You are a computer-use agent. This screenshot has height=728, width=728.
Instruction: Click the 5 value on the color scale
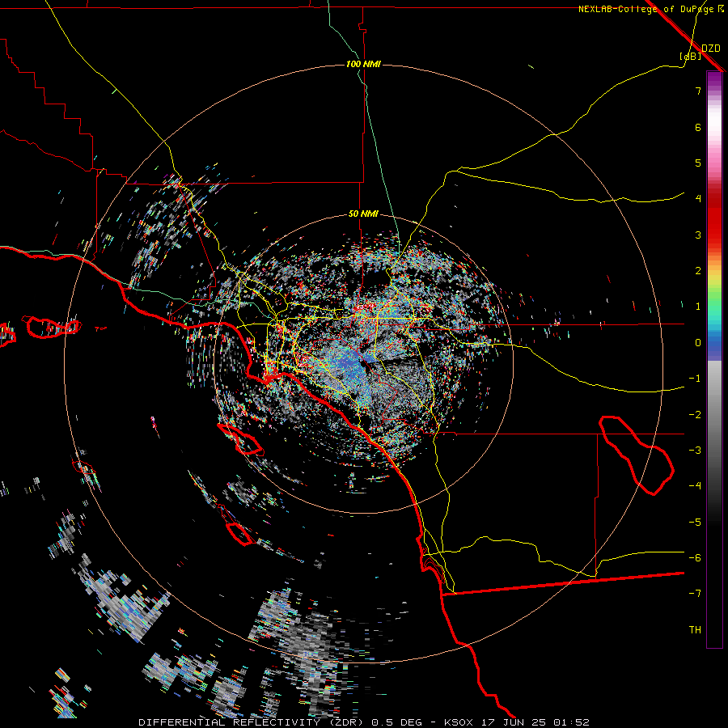click(698, 163)
